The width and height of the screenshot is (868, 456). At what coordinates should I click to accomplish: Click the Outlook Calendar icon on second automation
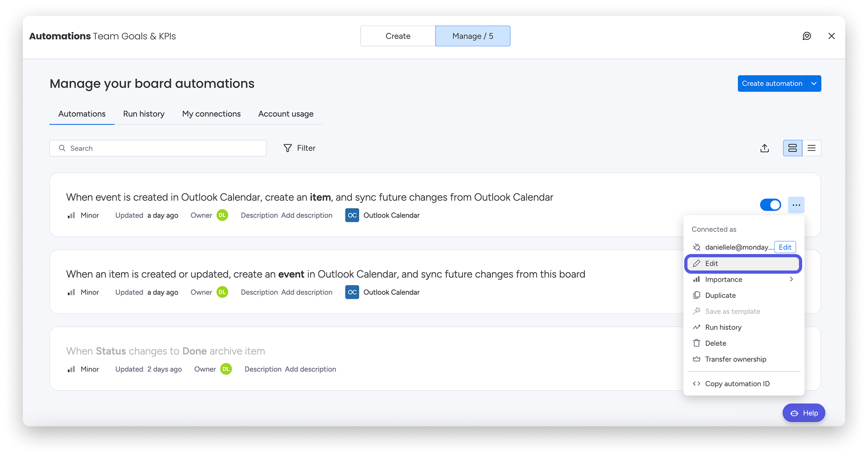352,292
